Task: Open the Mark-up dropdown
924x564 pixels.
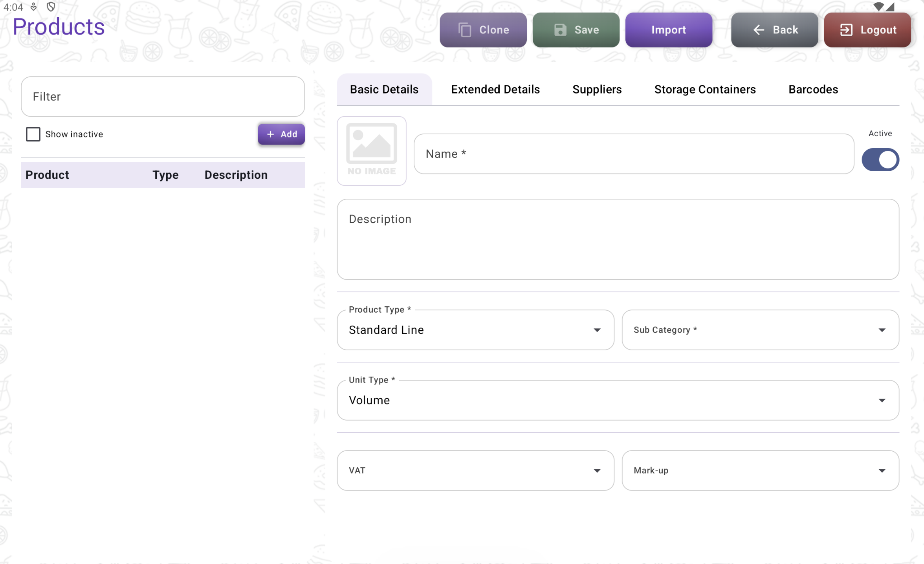Action: click(x=760, y=471)
